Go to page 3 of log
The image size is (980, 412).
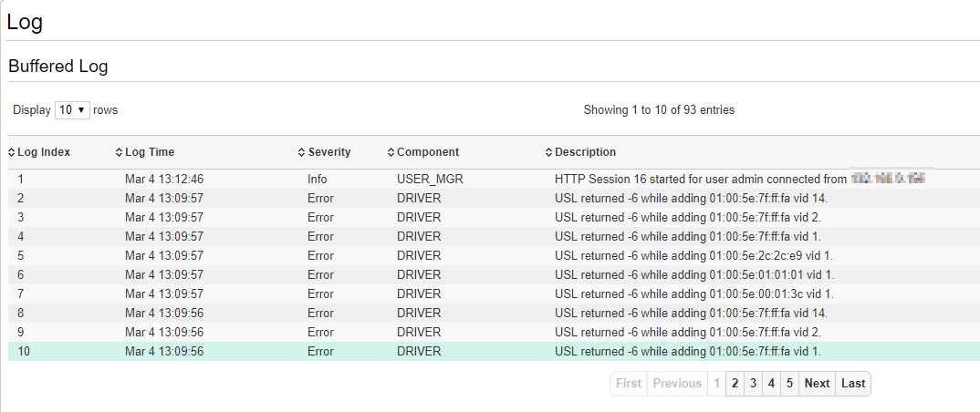point(754,384)
